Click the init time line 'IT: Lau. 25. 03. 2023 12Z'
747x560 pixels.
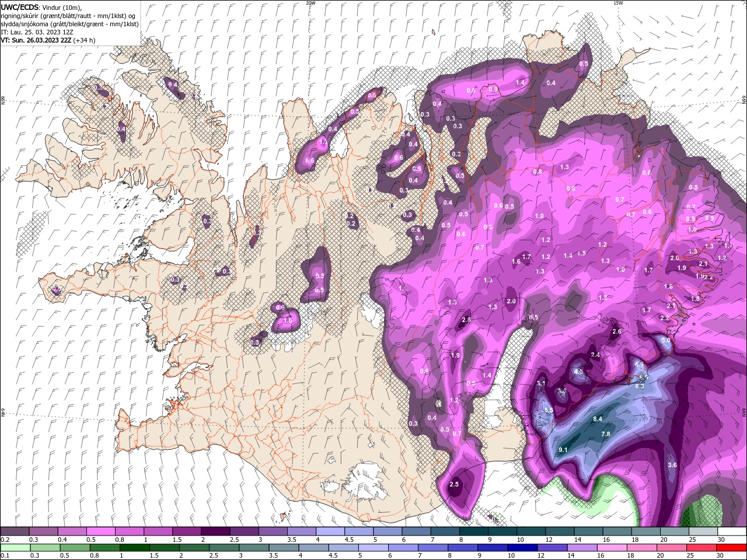point(37,32)
